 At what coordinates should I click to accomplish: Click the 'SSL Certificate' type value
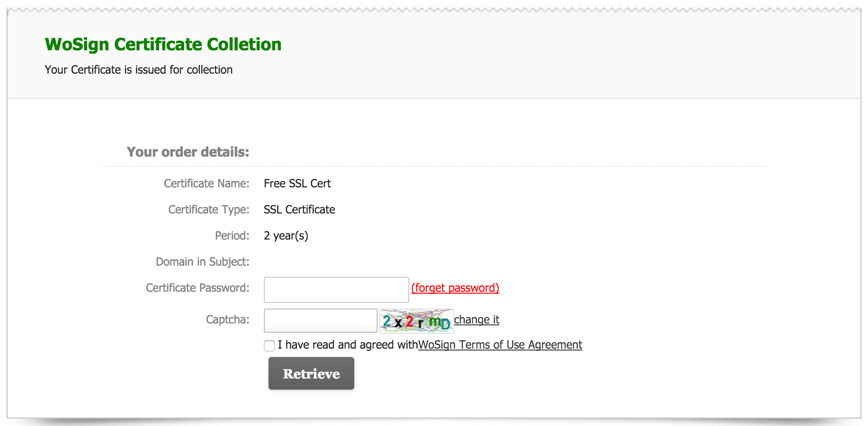299,210
